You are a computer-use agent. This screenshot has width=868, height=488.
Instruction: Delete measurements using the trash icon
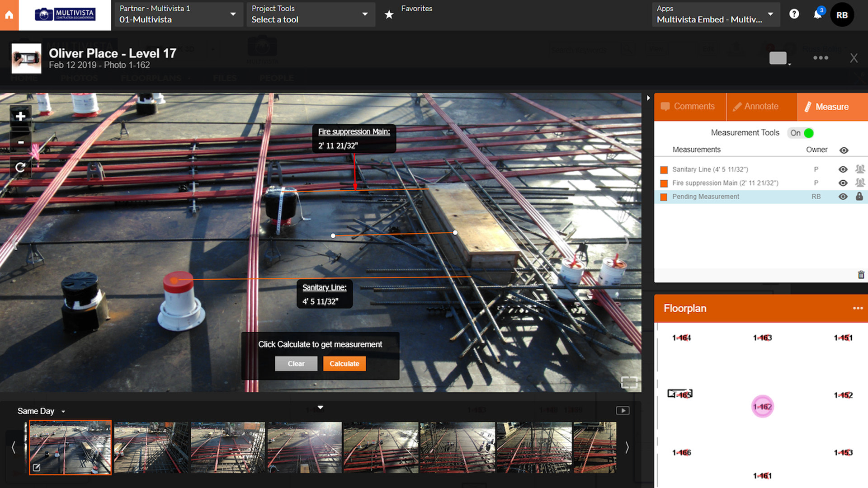(861, 274)
